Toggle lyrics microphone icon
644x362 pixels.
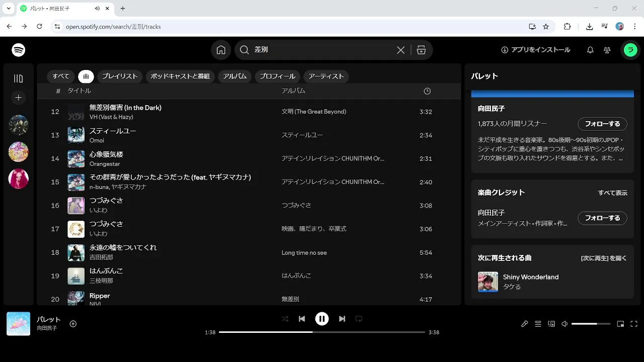pyautogui.click(x=525, y=324)
